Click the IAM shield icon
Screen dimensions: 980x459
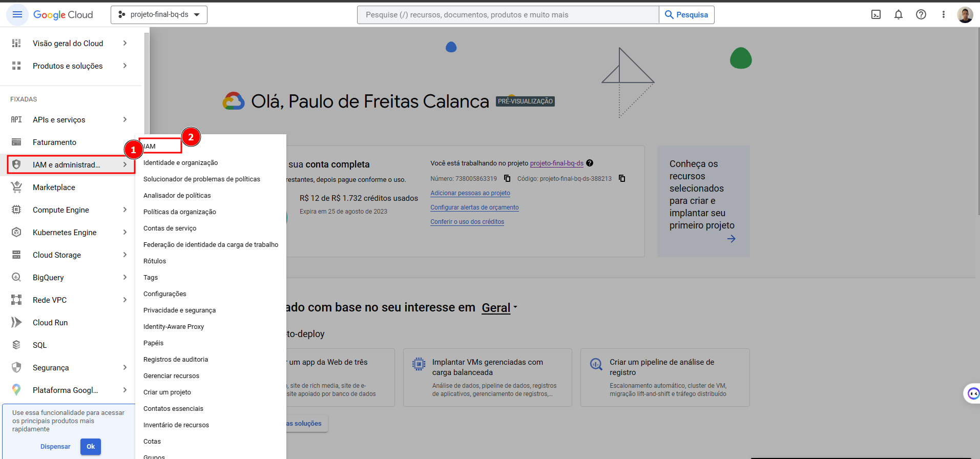(x=16, y=164)
